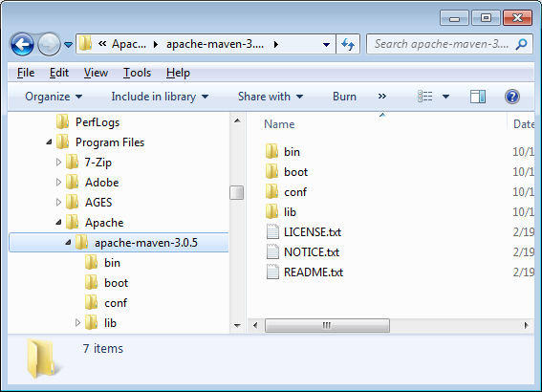The image size is (542, 392).
Task: Open the Edit menu
Action: tap(58, 73)
